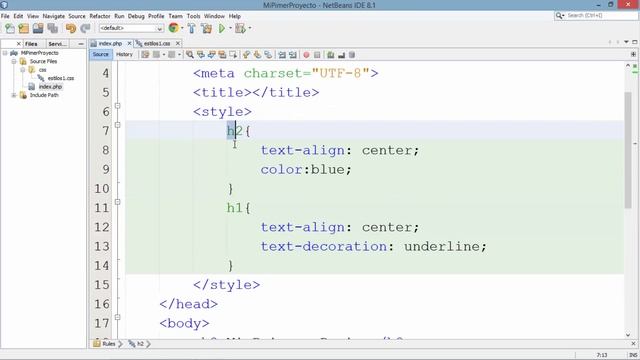Screen dimensions: 640x360
Task: Click the Shift Line Right icon
Action: point(293,55)
